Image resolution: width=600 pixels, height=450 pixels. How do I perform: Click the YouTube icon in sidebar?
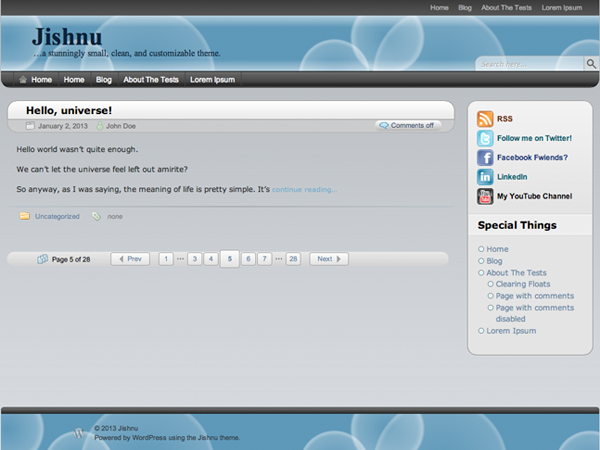coord(485,196)
